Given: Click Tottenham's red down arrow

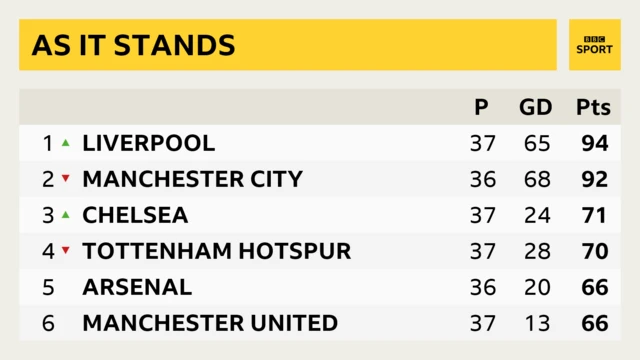Looking at the screenshot, I should [66, 250].
